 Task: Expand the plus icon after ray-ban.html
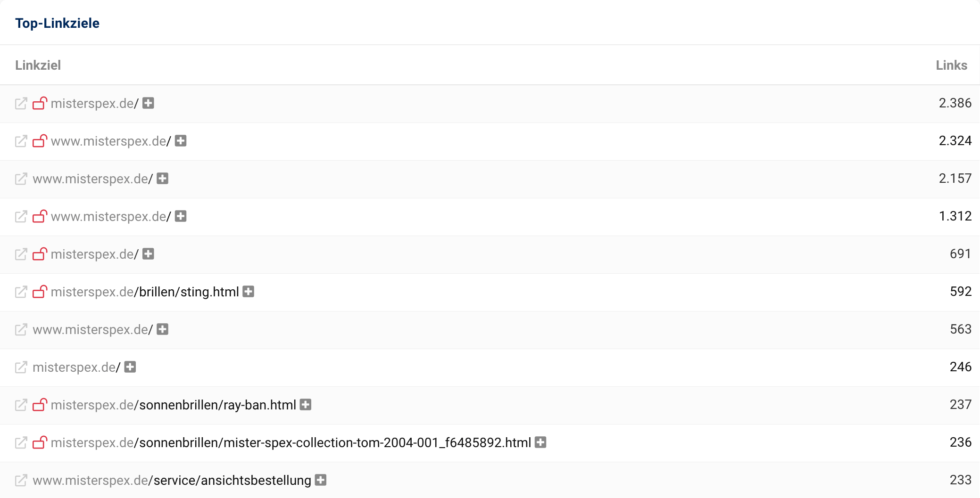[306, 405]
